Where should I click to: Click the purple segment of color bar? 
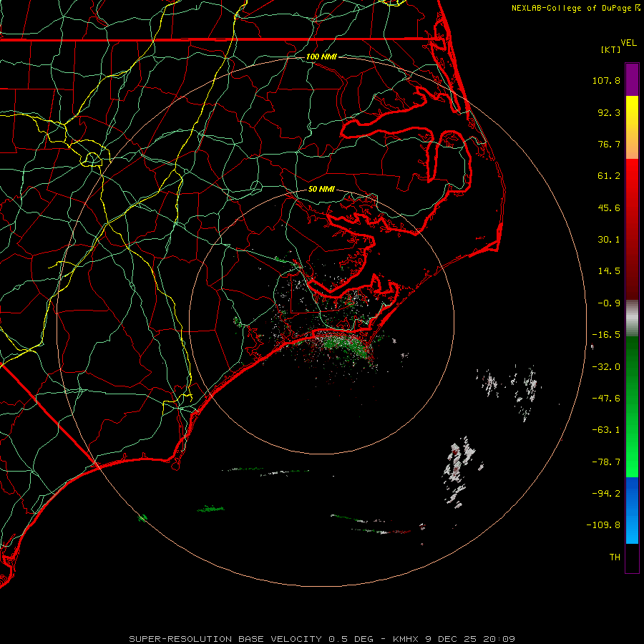click(632, 80)
